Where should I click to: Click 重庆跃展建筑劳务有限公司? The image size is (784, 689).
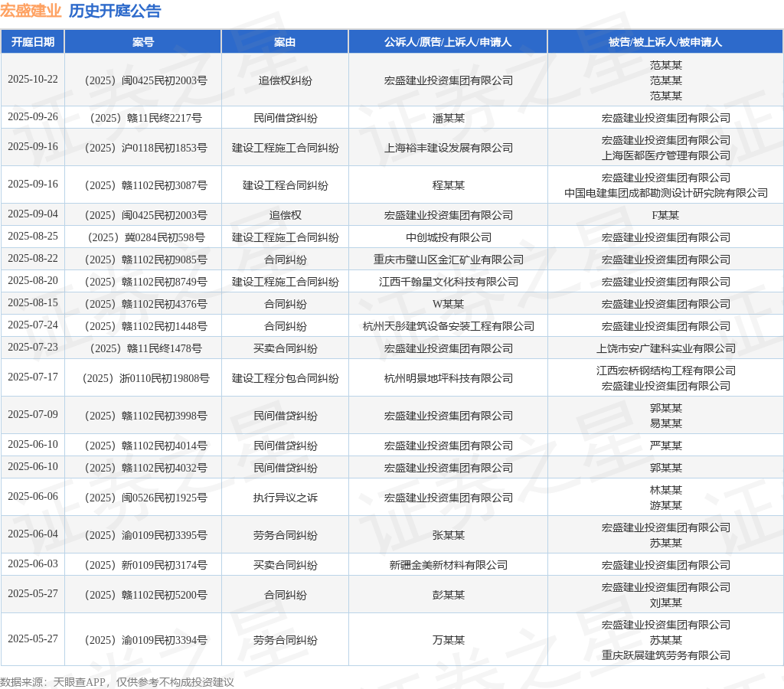tap(666, 655)
